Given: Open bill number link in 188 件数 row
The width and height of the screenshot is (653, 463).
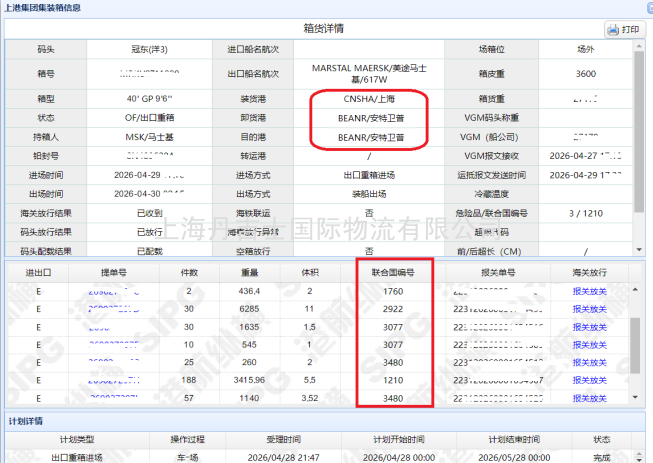Looking at the screenshot, I should pos(114,380).
